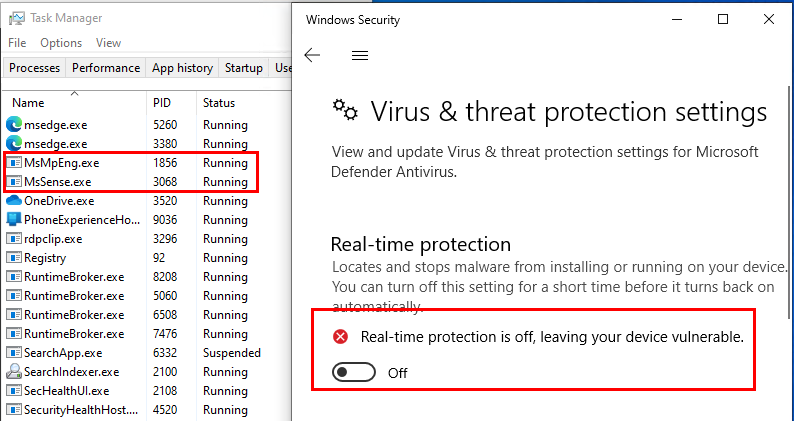Maximize the Windows Security window
Screen dimensions: 794x421
723,19
